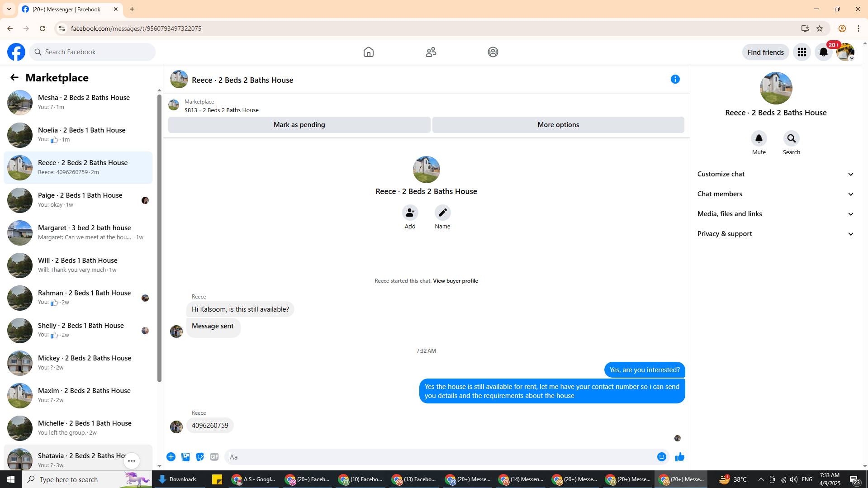Open the Chrome tab search dropdown
This screenshot has width=868, height=488.
pyautogui.click(x=9, y=9)
